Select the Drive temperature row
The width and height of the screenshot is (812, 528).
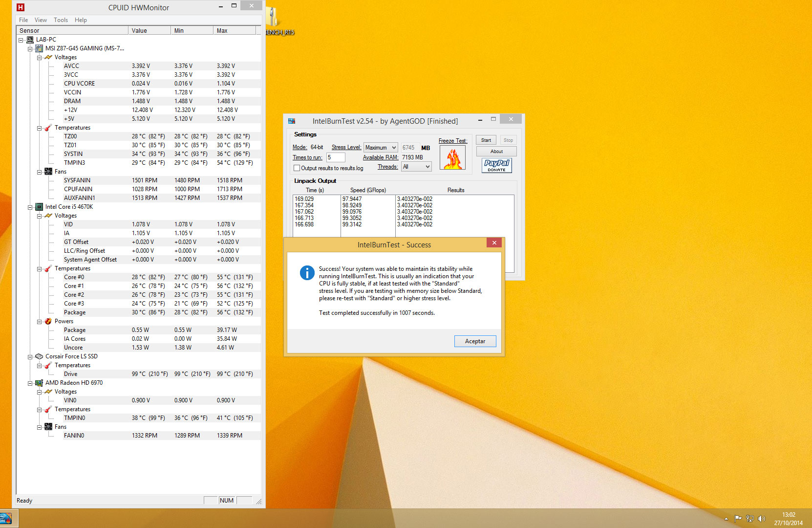tap(162, 374)
